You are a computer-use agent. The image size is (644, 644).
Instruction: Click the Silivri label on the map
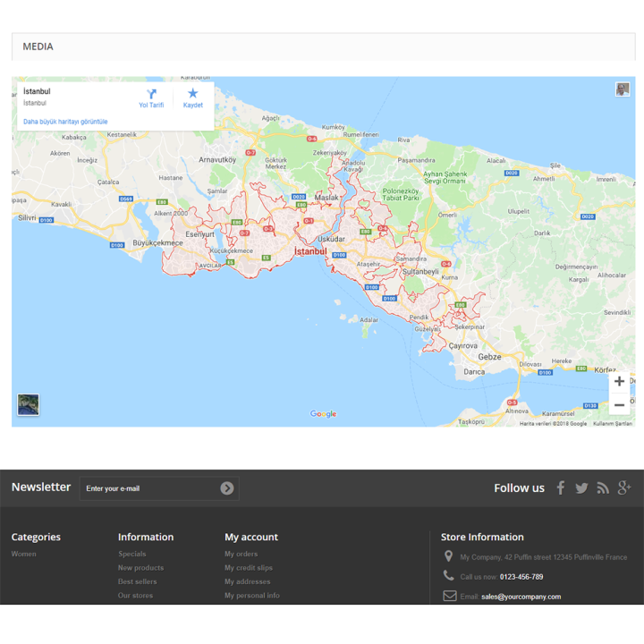click(x=27, y=217)
